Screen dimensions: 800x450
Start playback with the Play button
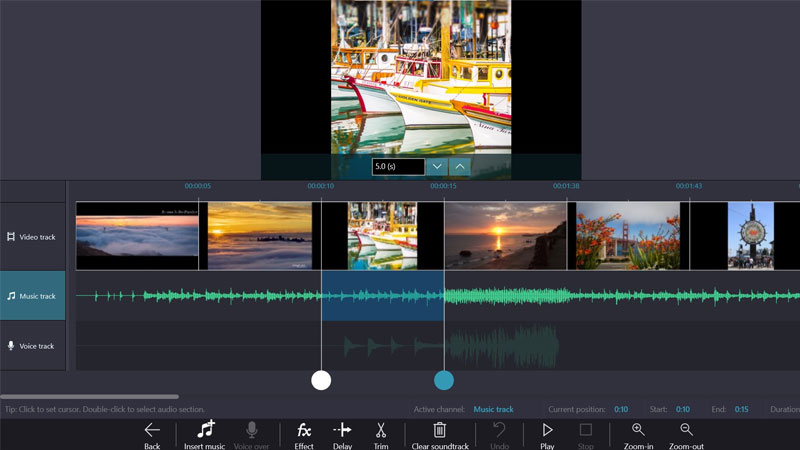click(x=547, y=430)
